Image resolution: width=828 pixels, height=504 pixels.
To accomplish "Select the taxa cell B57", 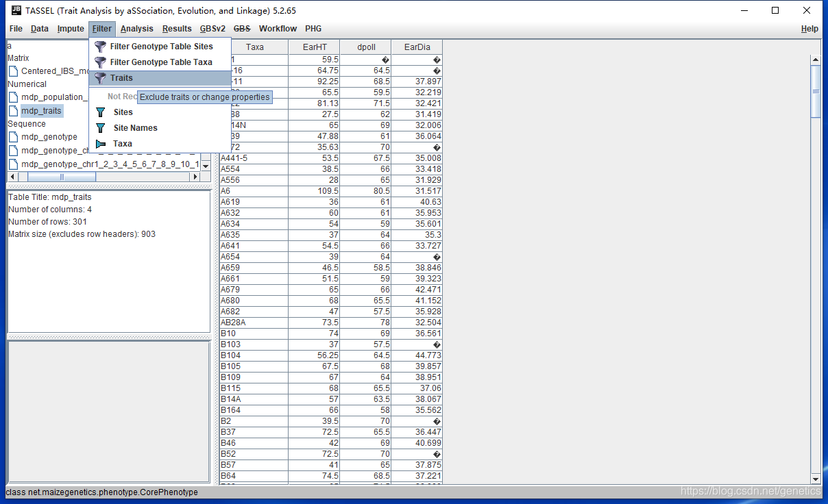I will pos(254,465).
